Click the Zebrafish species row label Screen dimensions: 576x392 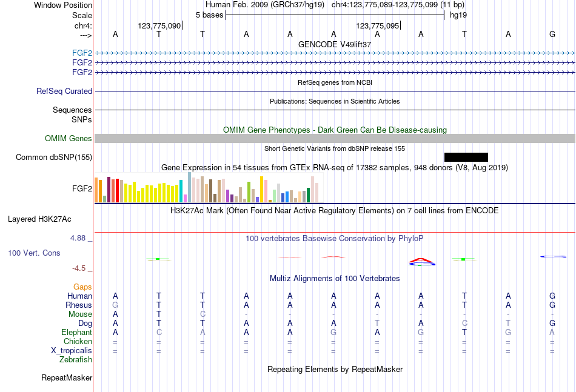pyautogui.click(x=76, y=360)
